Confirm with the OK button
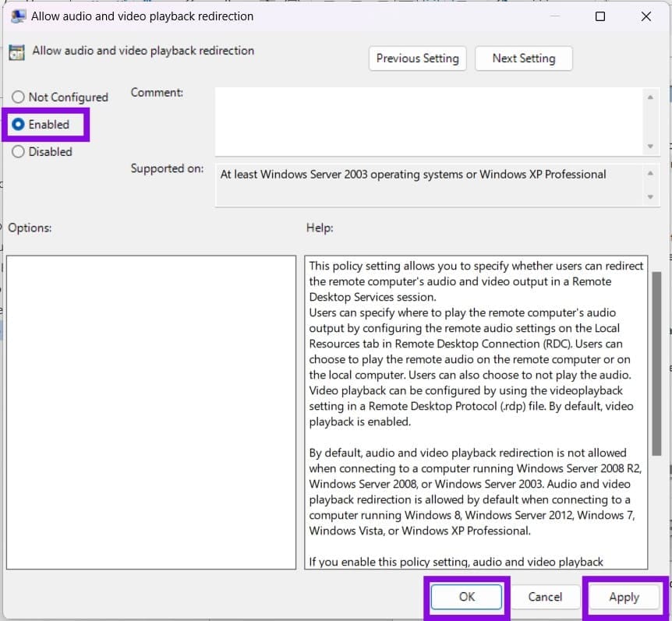Viewport: 672px width, 621px height. [x=466, y=597]
